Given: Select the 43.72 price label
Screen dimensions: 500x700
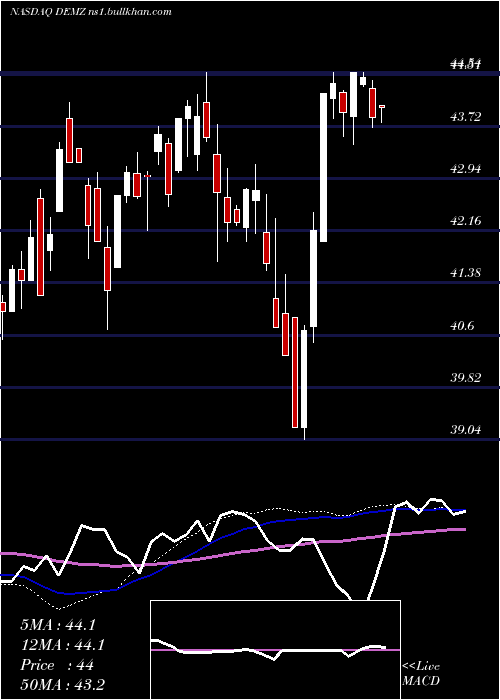Looking at the screenshot, I should [466, 117].
